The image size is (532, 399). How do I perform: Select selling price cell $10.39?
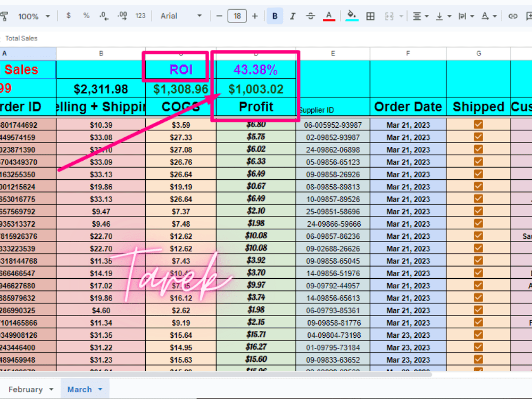coord(101,125)
